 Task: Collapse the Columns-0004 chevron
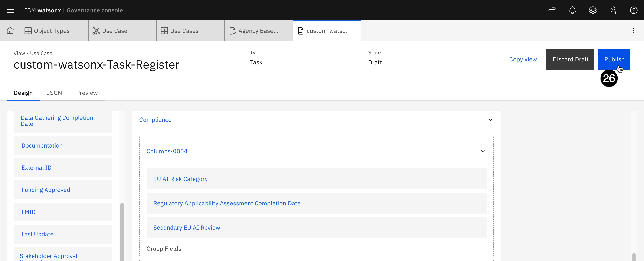click(483, 151)
